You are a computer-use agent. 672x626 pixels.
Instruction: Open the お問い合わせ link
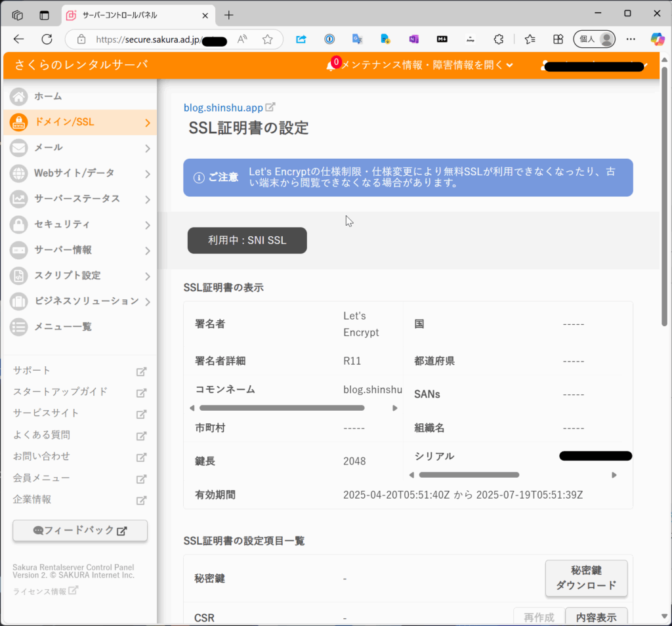click(79, 457)
